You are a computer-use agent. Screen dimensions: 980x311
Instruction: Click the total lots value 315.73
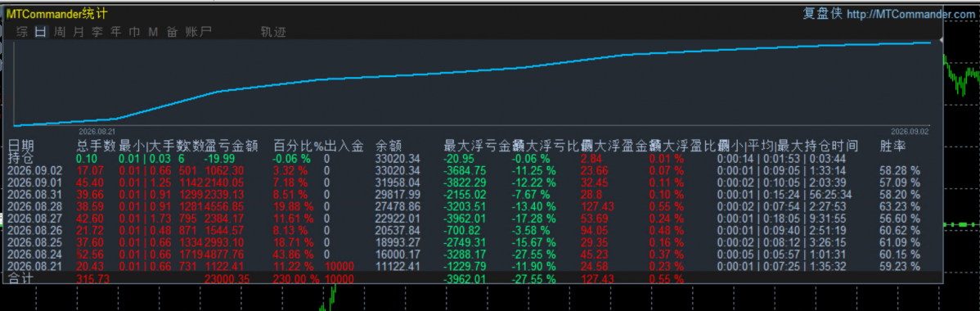point(94,278)
